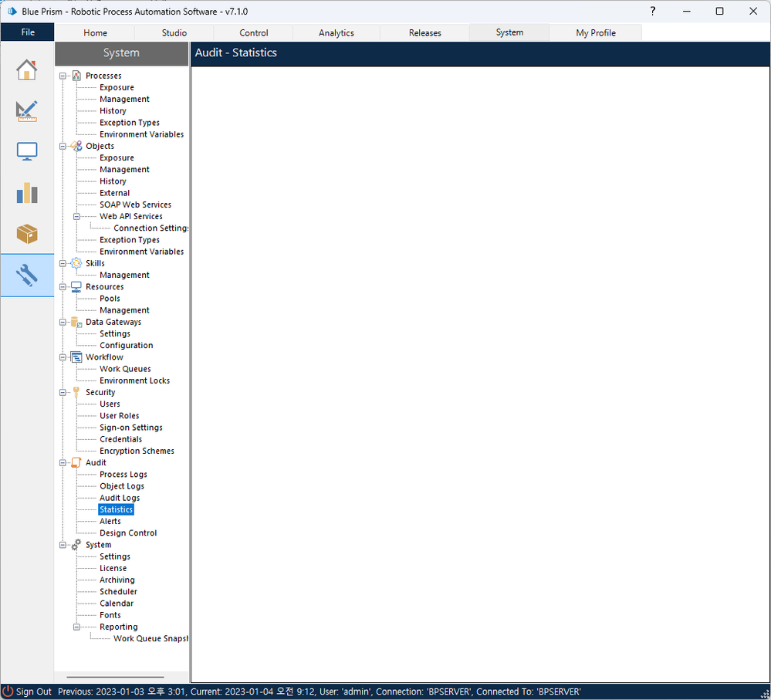Switch to the Studio tab

tap(174, 33)
